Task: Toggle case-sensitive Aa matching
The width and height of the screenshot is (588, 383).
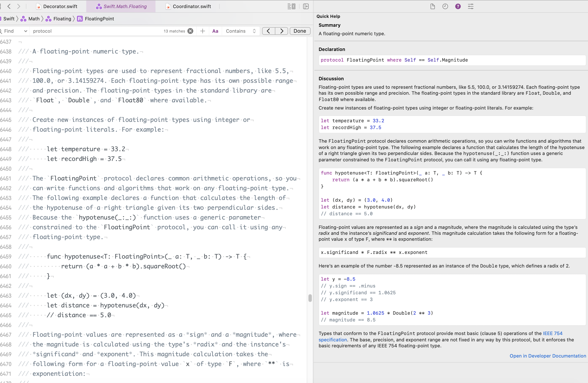Action: [x=215, y=31]
